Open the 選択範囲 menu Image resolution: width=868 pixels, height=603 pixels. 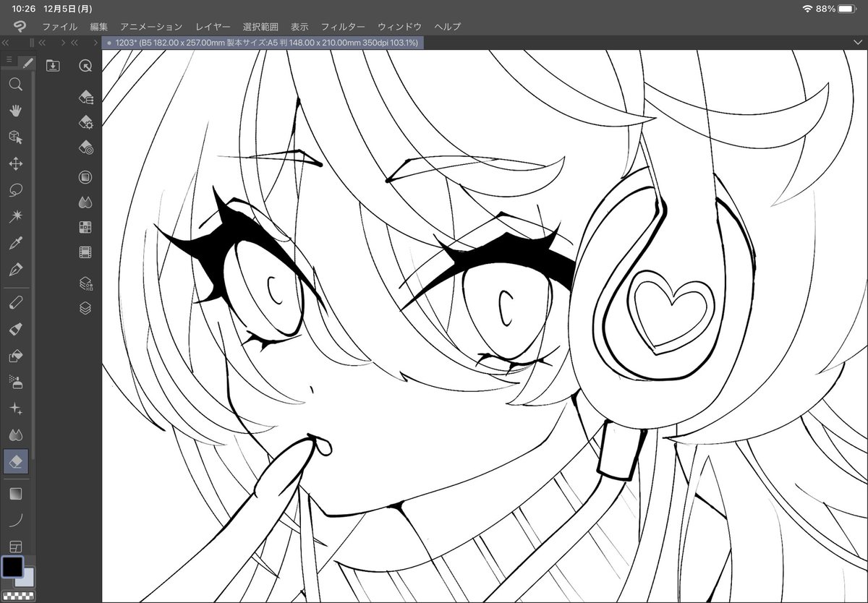click(260, 27)
